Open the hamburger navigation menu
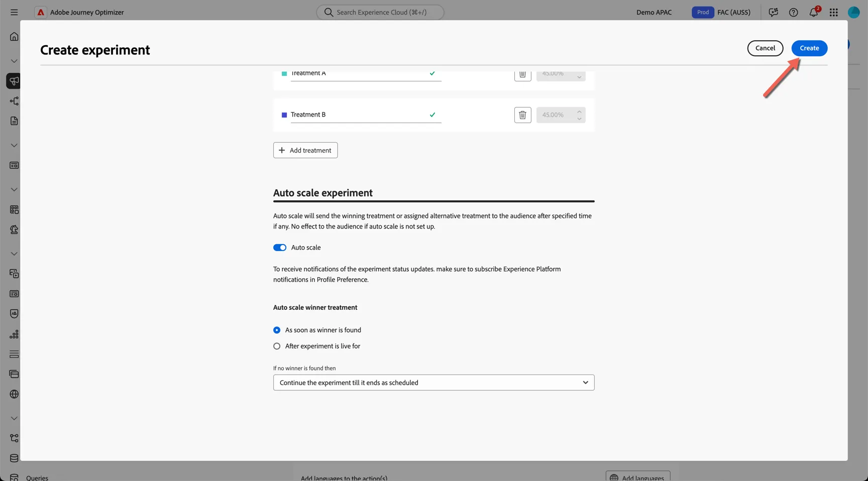Image resolution: width=868 pixels, height=481 pixels. click(14, 12)
